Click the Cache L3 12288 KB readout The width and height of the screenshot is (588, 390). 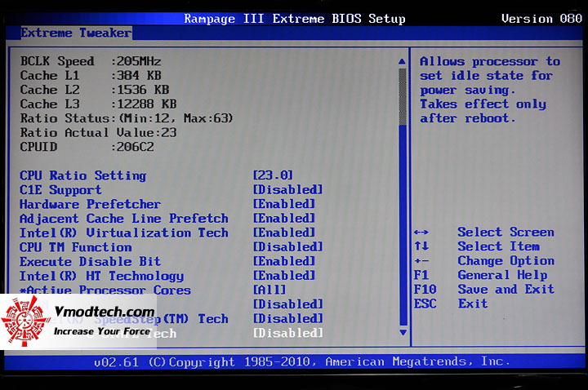tap(98, 104)
